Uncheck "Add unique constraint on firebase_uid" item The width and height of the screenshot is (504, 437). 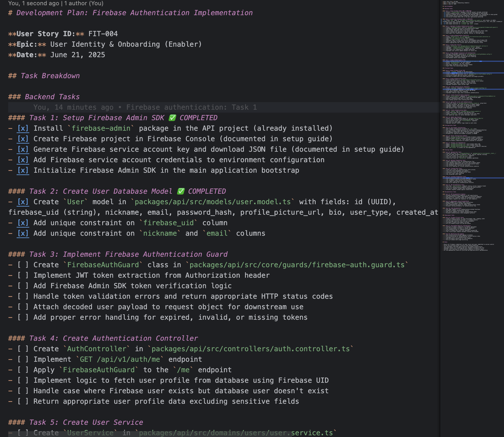point(23,223)
